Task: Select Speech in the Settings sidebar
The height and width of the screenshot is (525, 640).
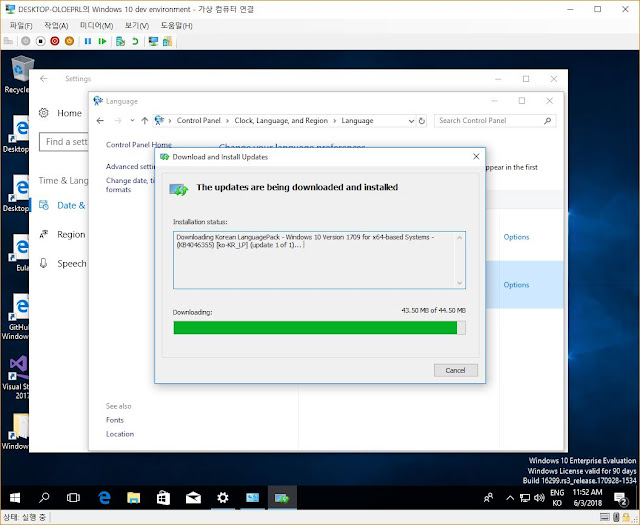Action: tap(62, 263)
